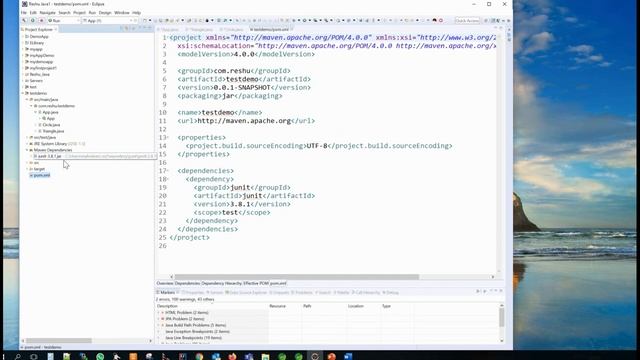Collapse the properties block at line 13
The image size is (640, 360).
(x=168, y=138)
